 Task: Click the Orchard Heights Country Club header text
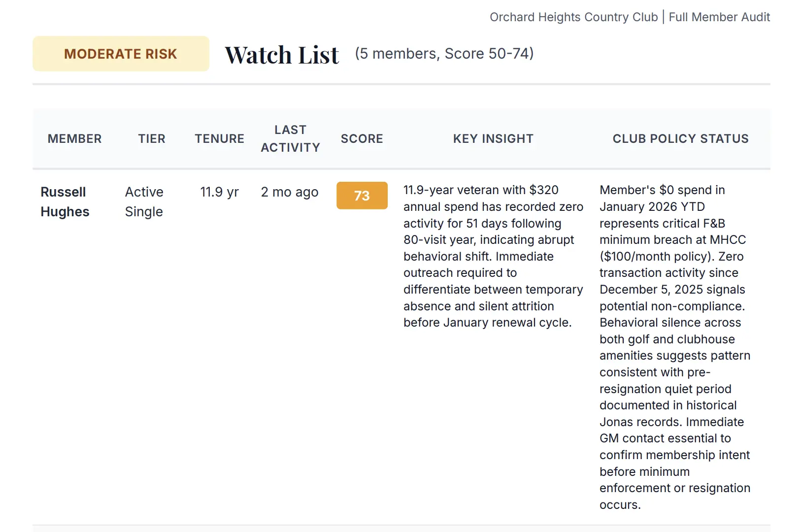click(x=573, y=17)
